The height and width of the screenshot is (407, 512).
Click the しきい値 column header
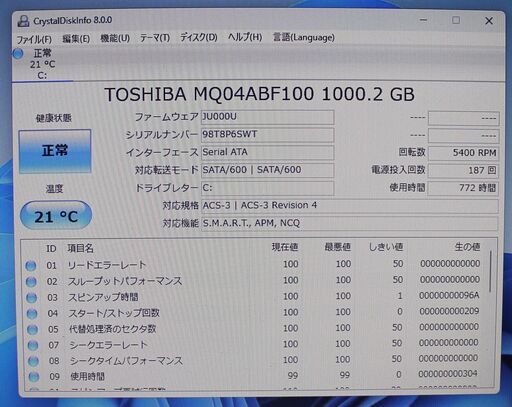tap(386, 247)
